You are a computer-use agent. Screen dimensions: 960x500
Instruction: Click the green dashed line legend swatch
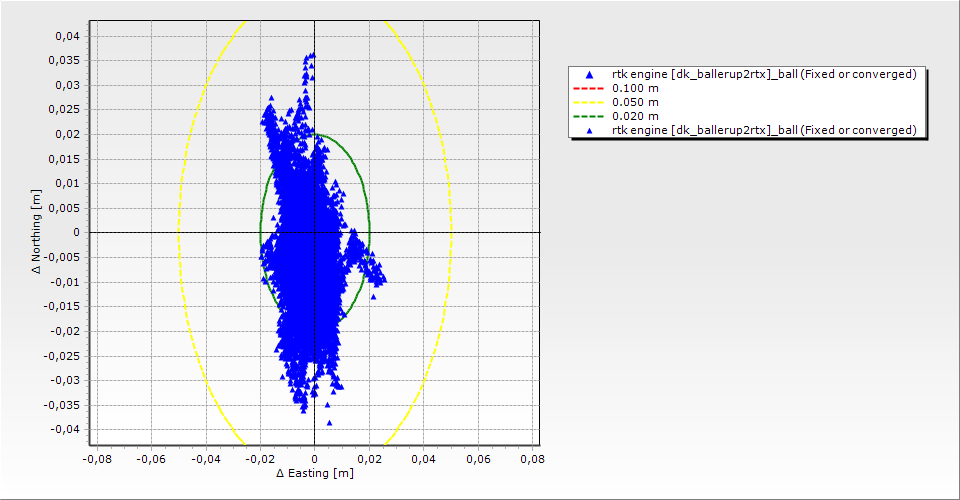pos(588,116)
